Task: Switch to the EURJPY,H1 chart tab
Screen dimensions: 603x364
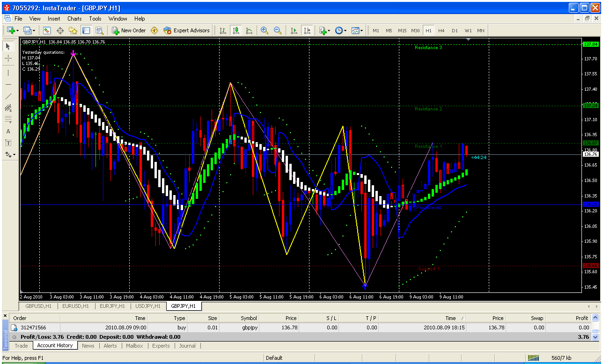Action: pyautogui.click(x=111, y=306)
